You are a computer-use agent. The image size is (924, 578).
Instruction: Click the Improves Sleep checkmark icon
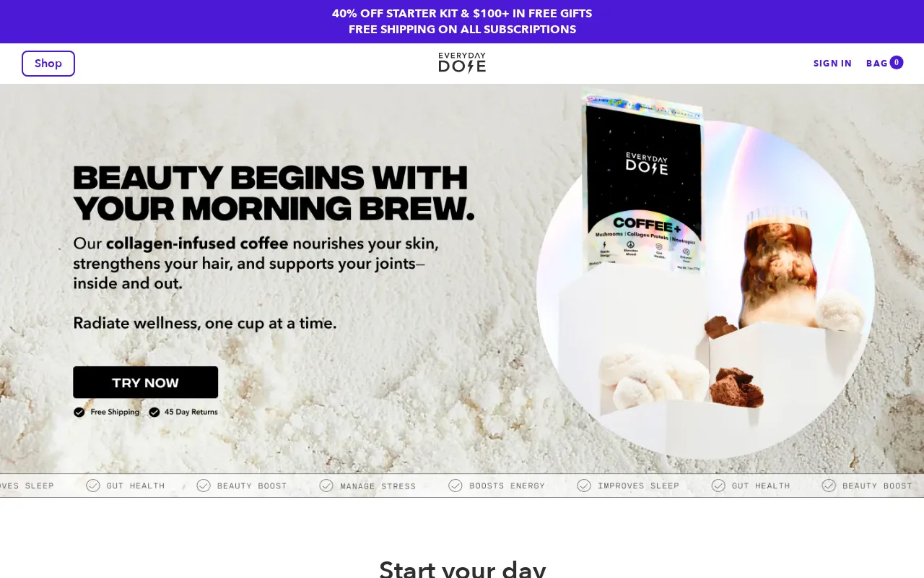[x=584, y=486]
